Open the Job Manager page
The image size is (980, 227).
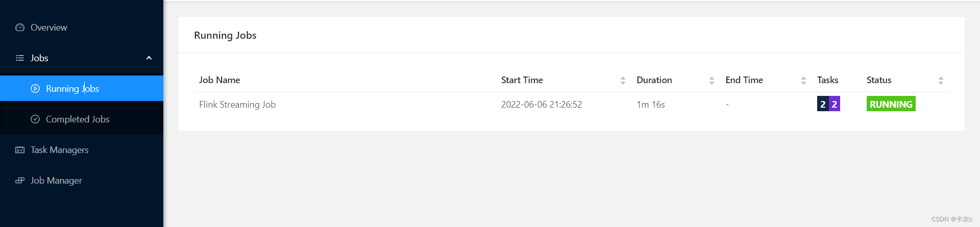click(56, 181)
